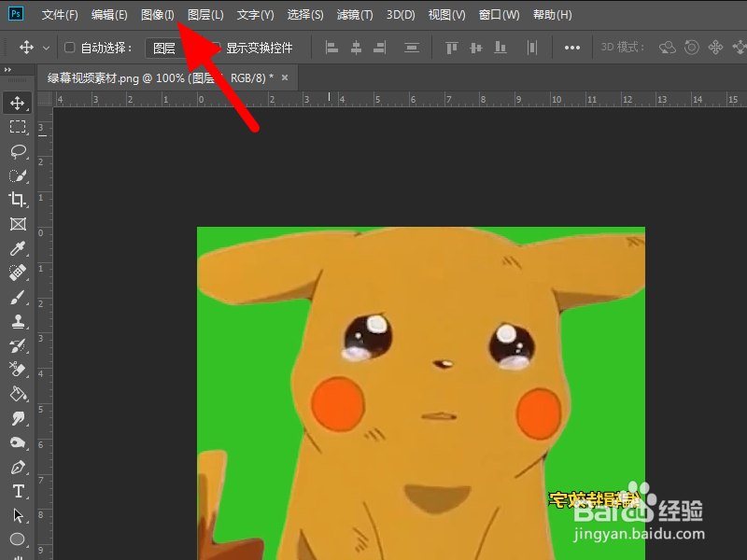
Task: Open the 图像(I) menu
Action: pyautogui.click(x=158, y=15)
